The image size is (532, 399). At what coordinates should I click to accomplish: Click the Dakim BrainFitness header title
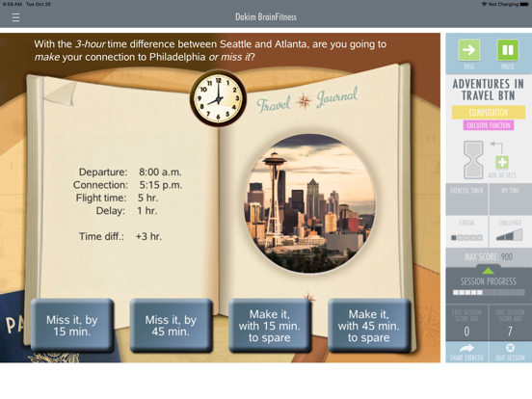(x=266, y=17)
